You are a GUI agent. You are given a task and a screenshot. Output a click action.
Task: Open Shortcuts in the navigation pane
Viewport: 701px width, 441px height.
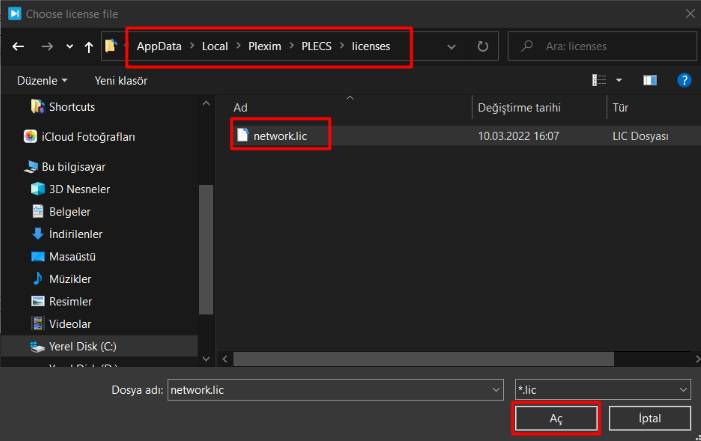coord(72,107)
